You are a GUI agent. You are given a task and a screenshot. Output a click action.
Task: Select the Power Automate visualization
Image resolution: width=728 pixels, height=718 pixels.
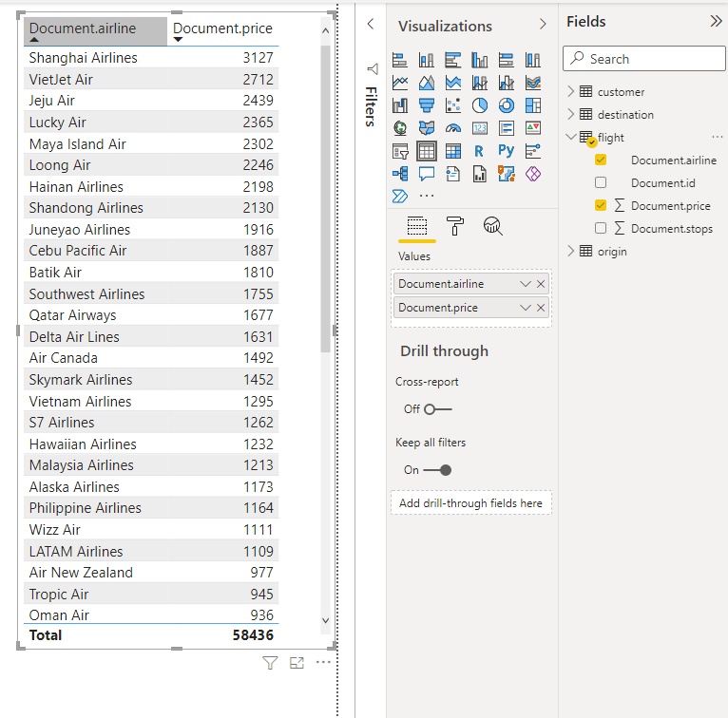[x=400, y=197]
